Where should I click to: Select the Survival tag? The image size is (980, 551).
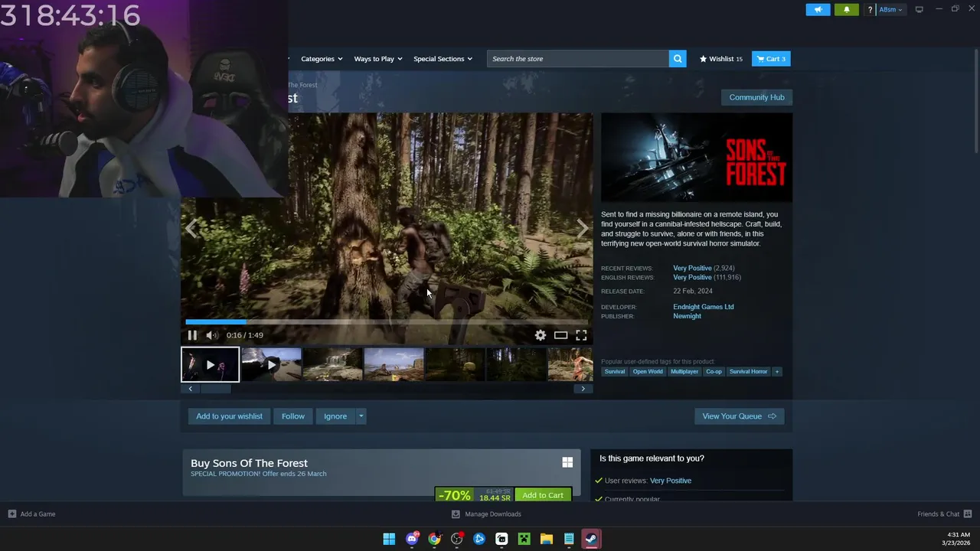[614, 372]
